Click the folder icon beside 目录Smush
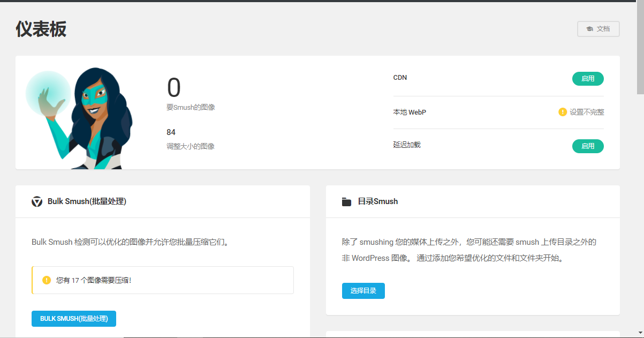This screenshot has width=644, height=338. click(x=346, y=202)
